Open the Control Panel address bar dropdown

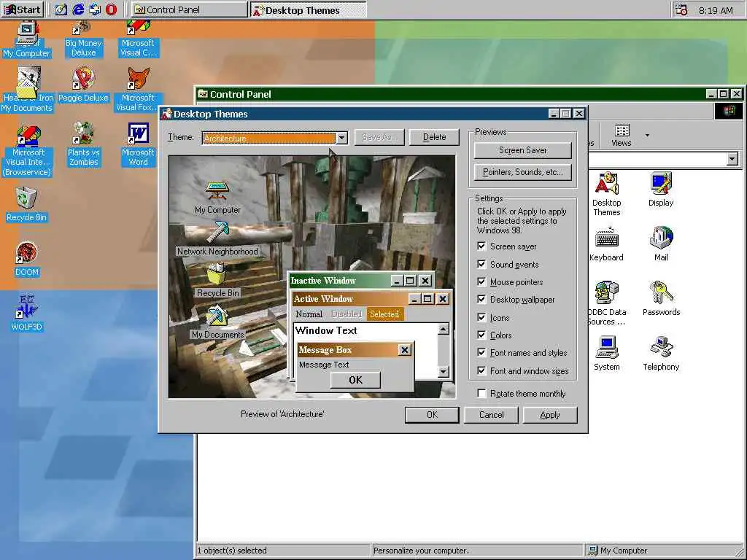(x=732, y=158)
